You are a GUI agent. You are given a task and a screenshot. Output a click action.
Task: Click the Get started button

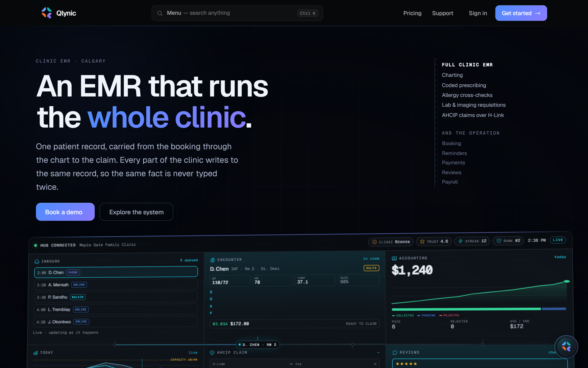pyautogui.click(x=521, y=13)
